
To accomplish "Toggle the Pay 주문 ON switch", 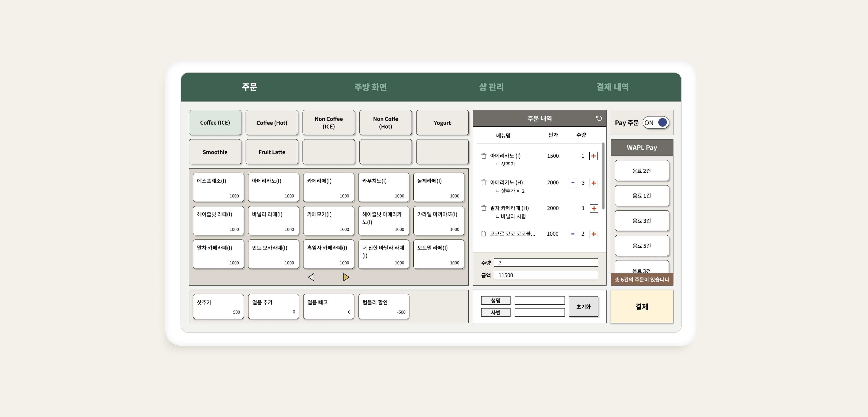I will (x=655, y=123).
